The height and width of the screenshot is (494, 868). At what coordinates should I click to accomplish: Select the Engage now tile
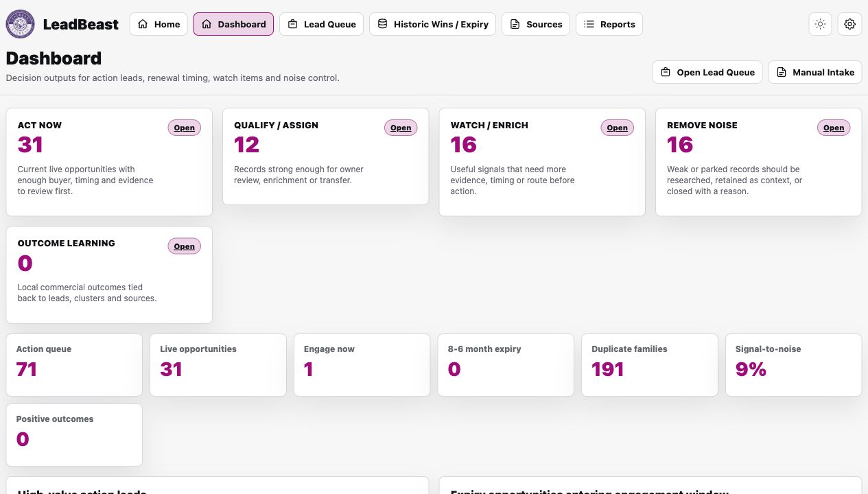click(362, 365)
